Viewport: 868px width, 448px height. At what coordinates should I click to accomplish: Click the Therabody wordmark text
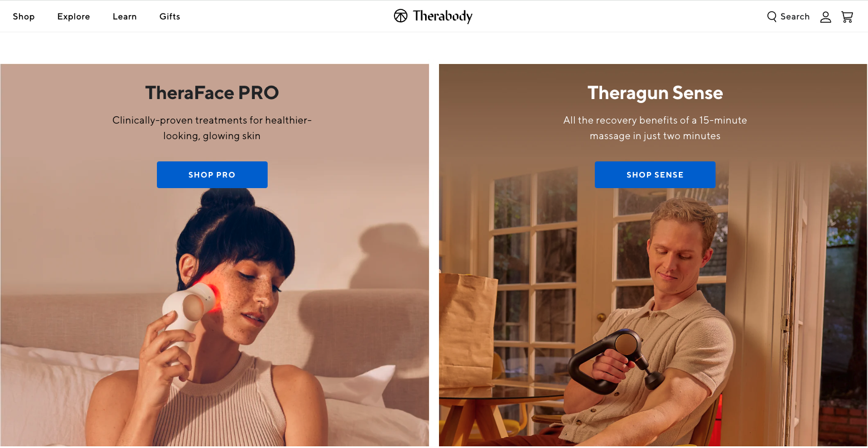pyautogui.click(x=442, y=16)
